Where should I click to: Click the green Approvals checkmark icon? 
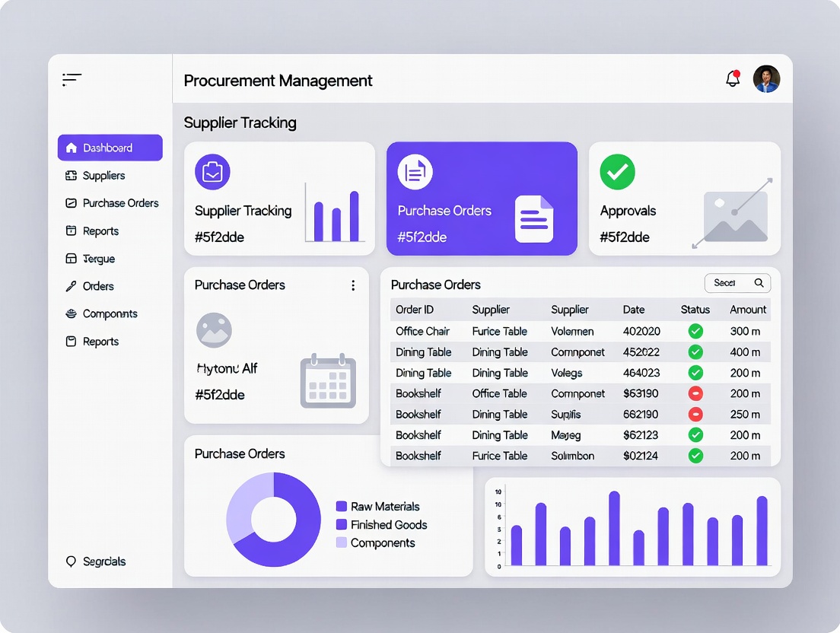[617, 172]
